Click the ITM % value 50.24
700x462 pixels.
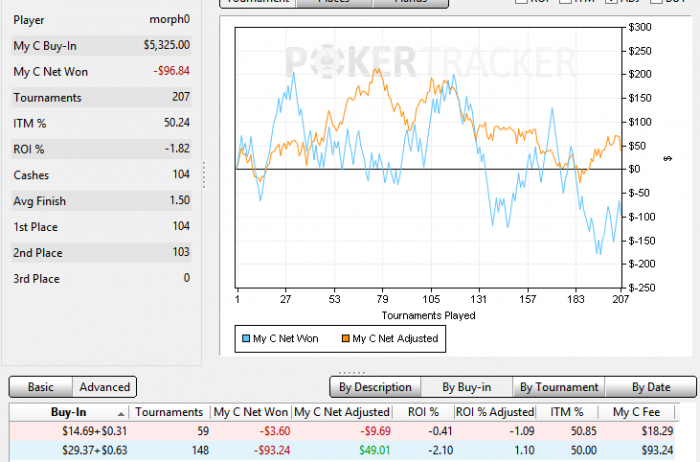click(177, 123)
